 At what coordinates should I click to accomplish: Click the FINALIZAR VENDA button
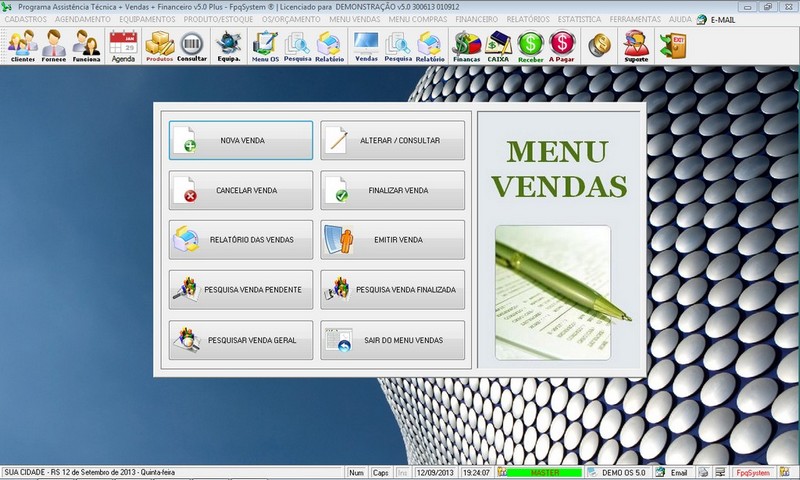(x=392, y=190)
